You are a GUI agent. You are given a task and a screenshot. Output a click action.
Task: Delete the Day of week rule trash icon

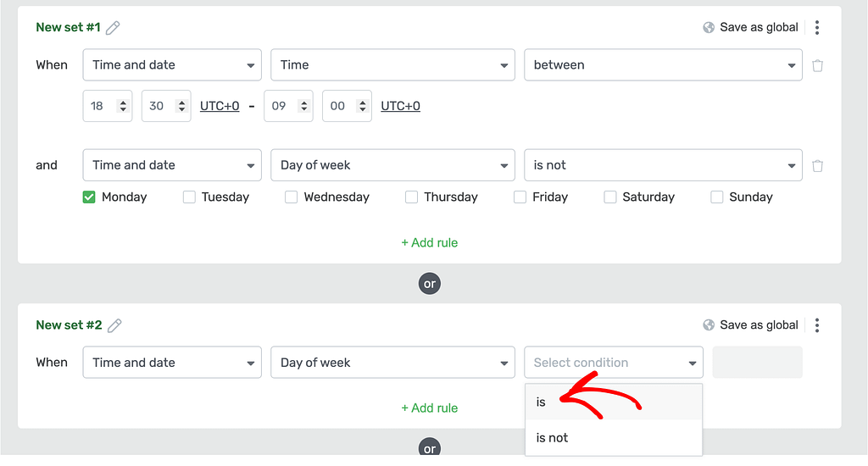(x=818, y=165)
